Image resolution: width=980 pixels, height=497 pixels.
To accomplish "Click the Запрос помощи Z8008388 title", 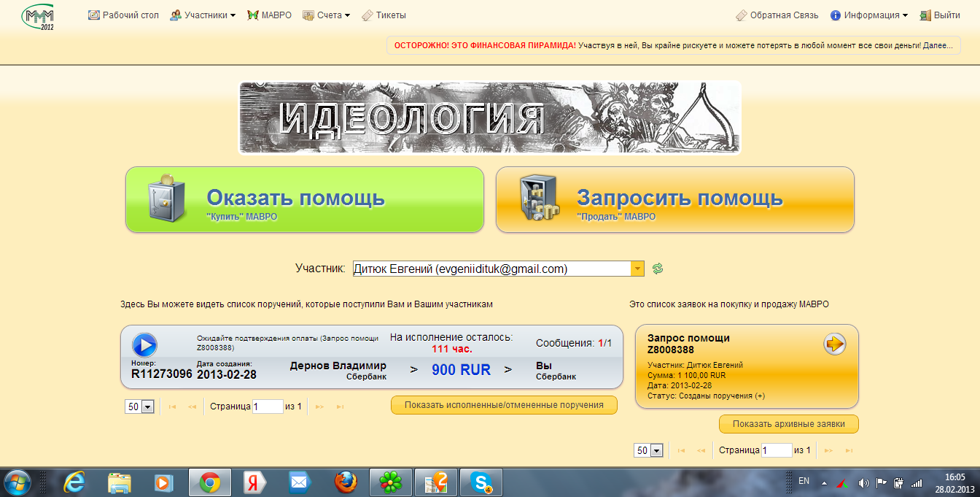I will 688,344.
